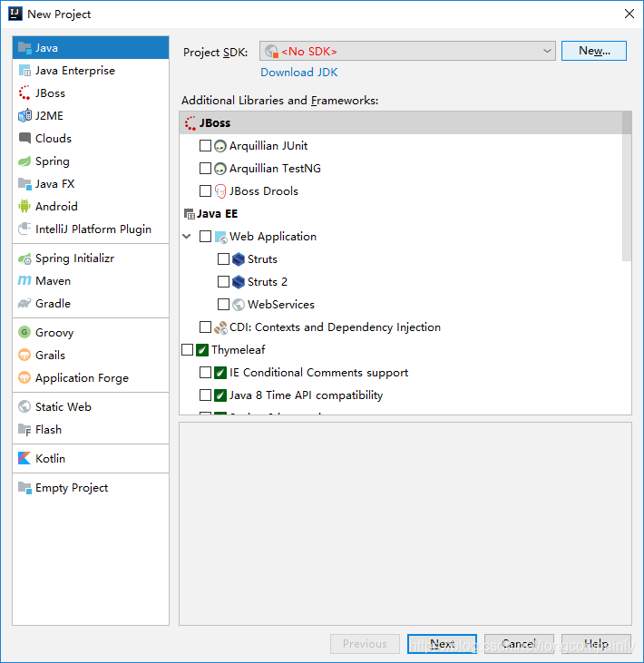
Task: Close the New Project dialog
Action: pyautogui.click(x=629, y=14)
